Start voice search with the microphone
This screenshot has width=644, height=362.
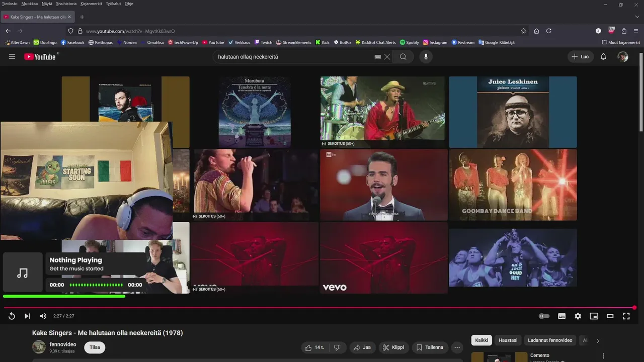(x=426, y=57)
